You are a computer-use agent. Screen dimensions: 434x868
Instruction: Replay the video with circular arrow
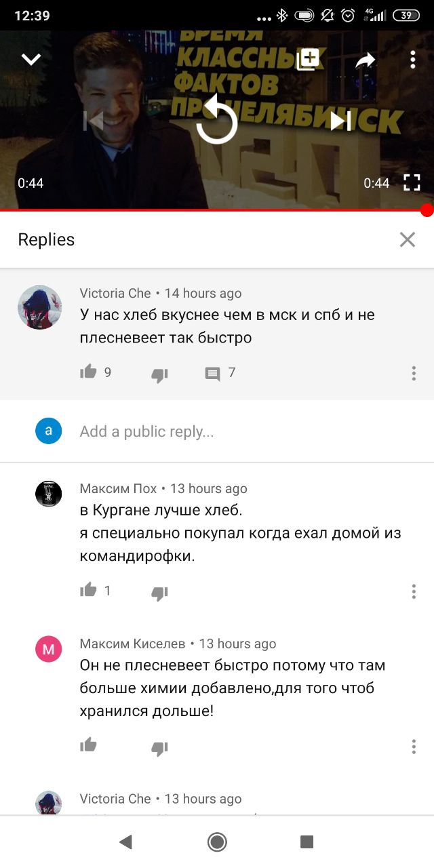coord(217,119)
